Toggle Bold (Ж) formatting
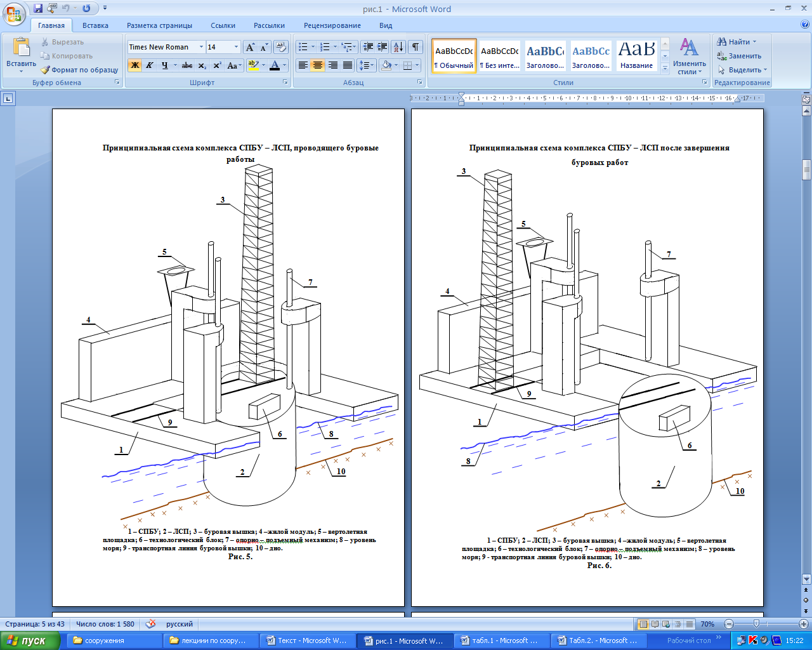The height and width of the screenshot is (650, 812). click(134, 65)
